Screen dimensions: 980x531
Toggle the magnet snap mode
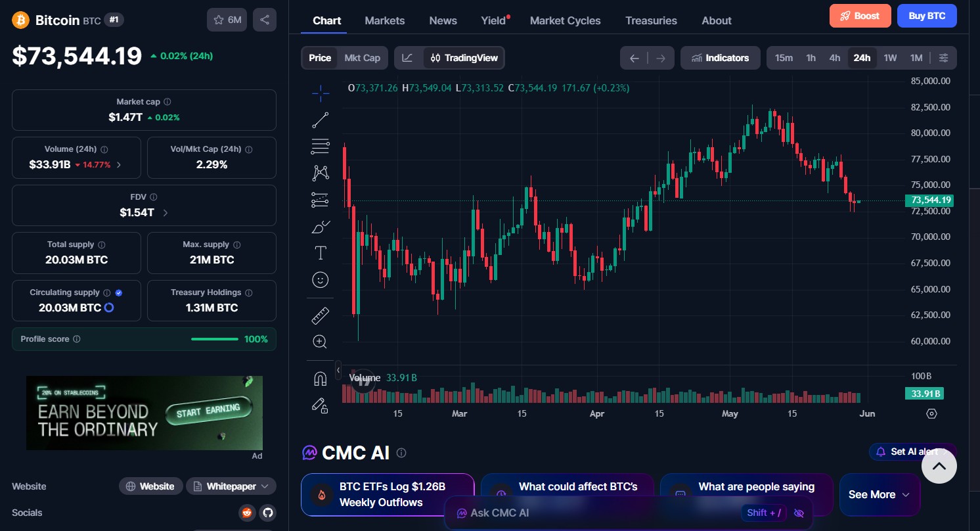click(x=321, y=379)
